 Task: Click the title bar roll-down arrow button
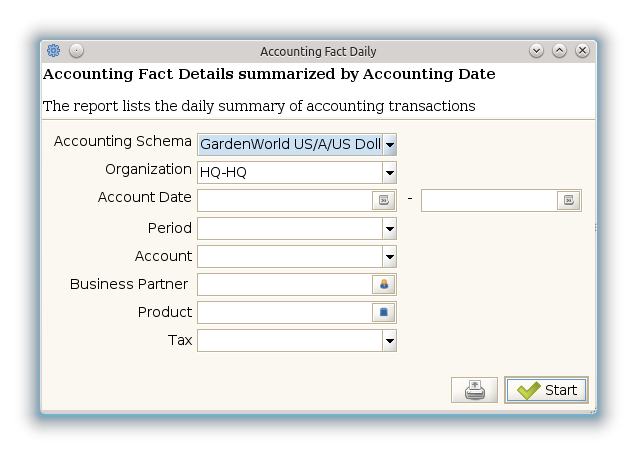[x=537, y=51]
